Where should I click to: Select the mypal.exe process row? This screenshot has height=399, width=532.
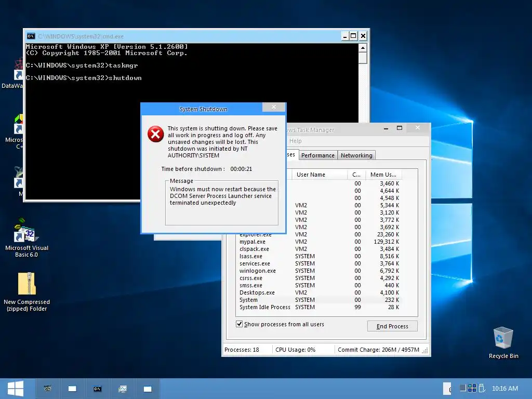319,242
